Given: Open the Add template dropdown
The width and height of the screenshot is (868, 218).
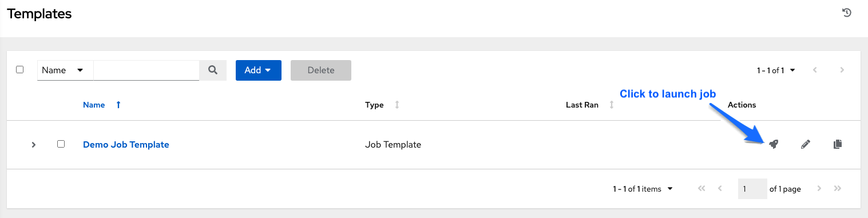Looking at the screenshot, I should point(259,70).
